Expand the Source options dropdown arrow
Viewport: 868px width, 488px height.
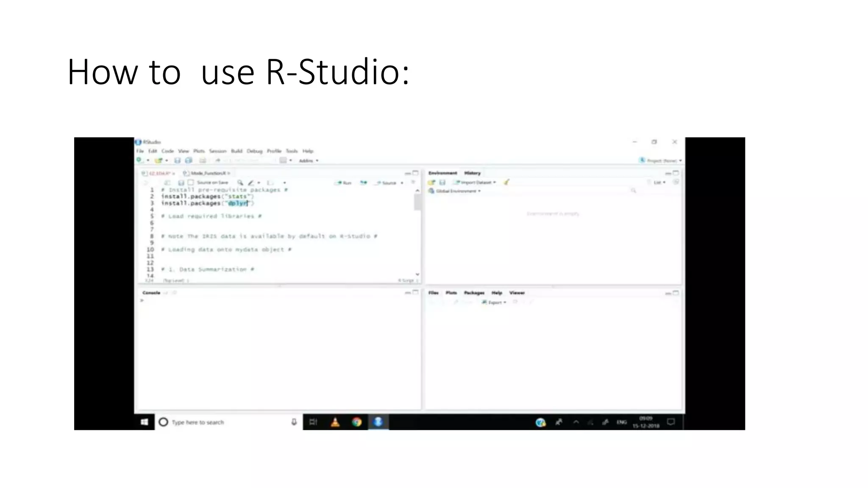(402, 183)
